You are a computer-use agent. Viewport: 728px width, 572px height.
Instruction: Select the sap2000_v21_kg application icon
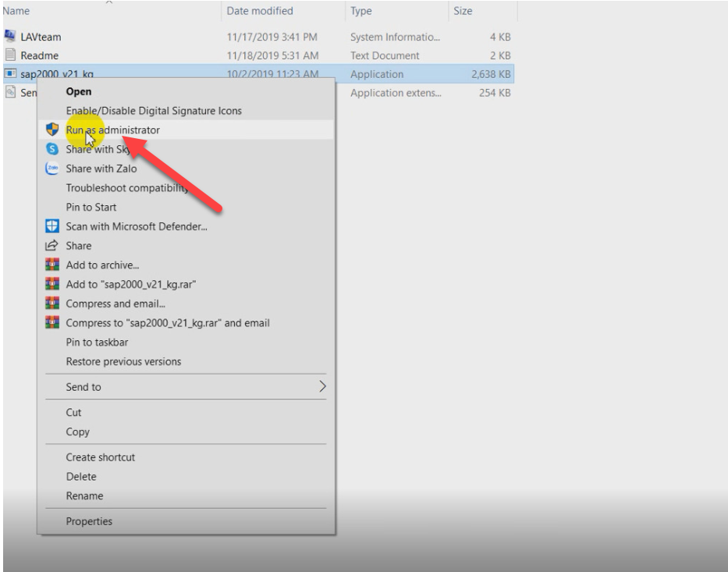tap(9, 73)
